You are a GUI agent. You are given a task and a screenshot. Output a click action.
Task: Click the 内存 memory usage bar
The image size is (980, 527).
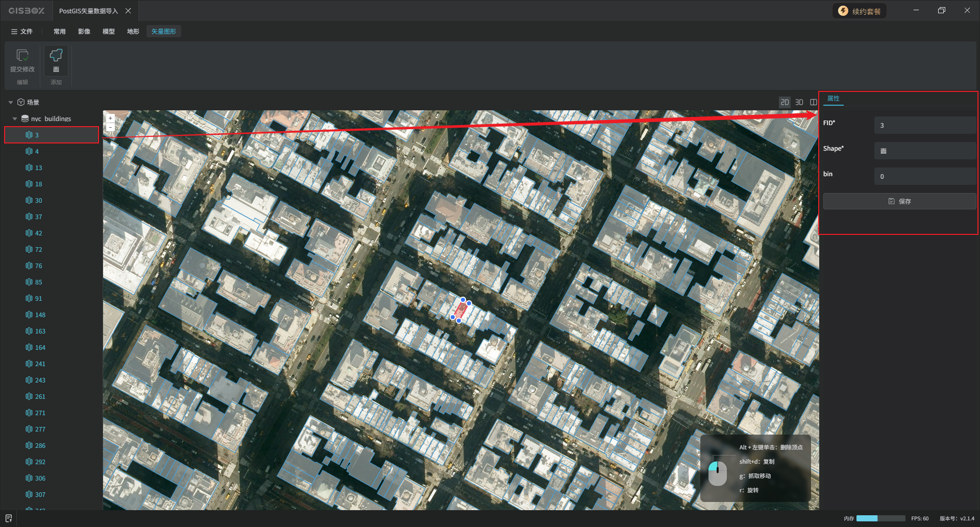tap(880, 518)
